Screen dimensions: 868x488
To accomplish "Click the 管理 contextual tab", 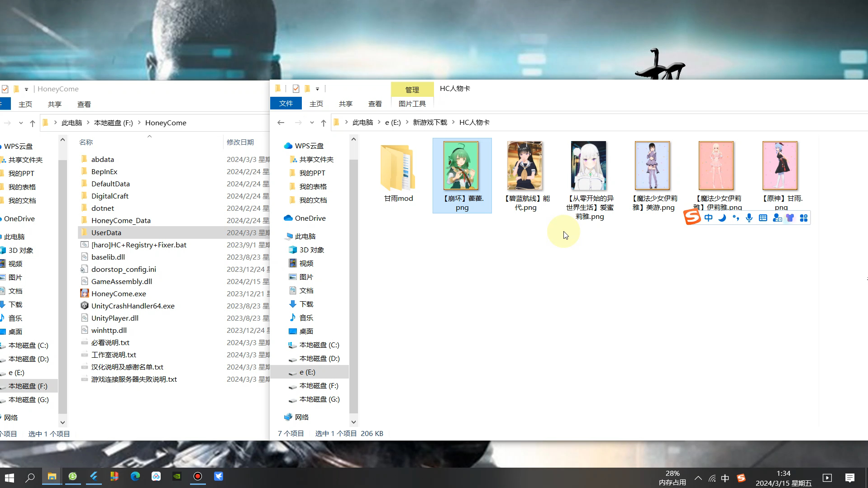I will tap(412, 90).
